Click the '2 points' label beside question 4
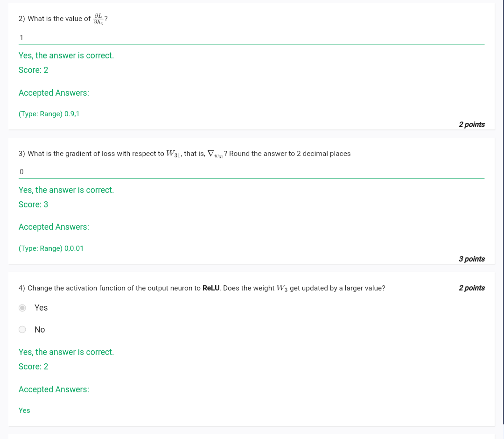 tap(471, 288)
